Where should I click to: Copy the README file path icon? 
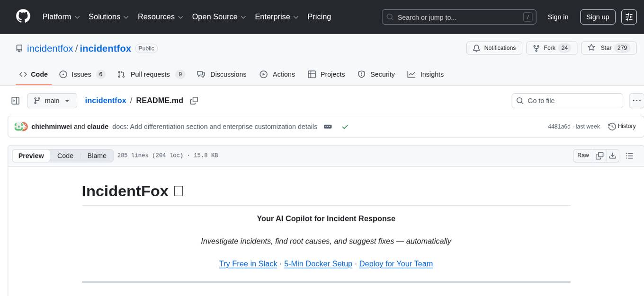(194, 100)
